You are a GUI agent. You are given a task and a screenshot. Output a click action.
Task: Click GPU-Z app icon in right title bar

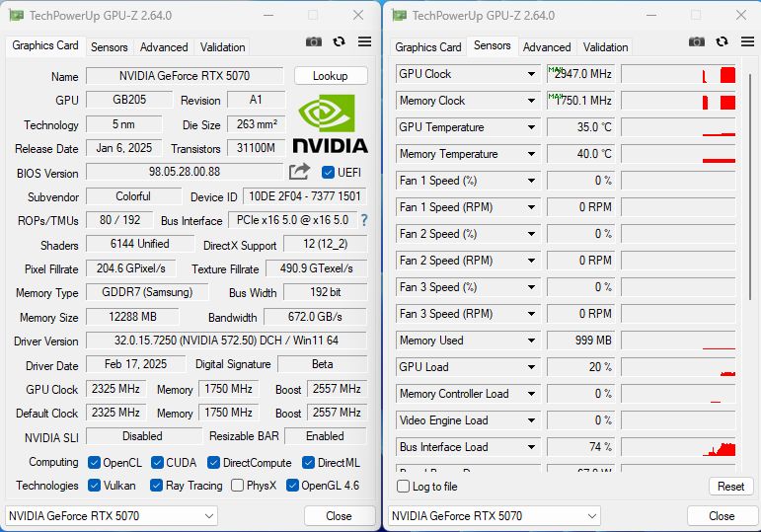[x=400, y=16]
